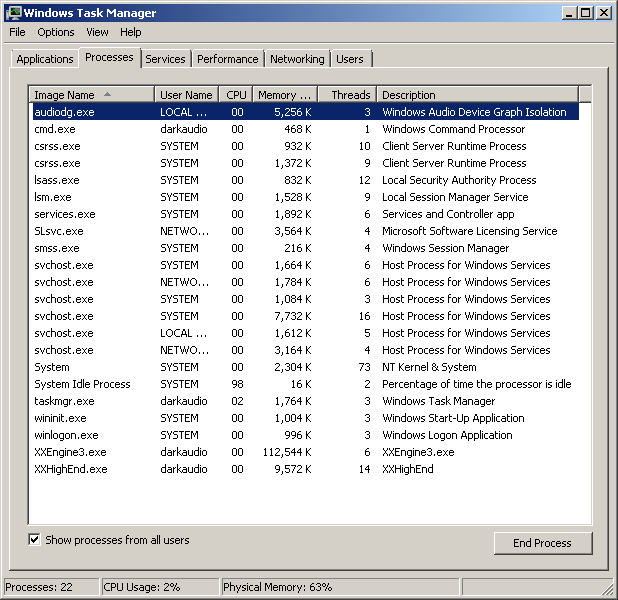
Task: Select csrss.exe using 932 K memory
Action: 304,146
